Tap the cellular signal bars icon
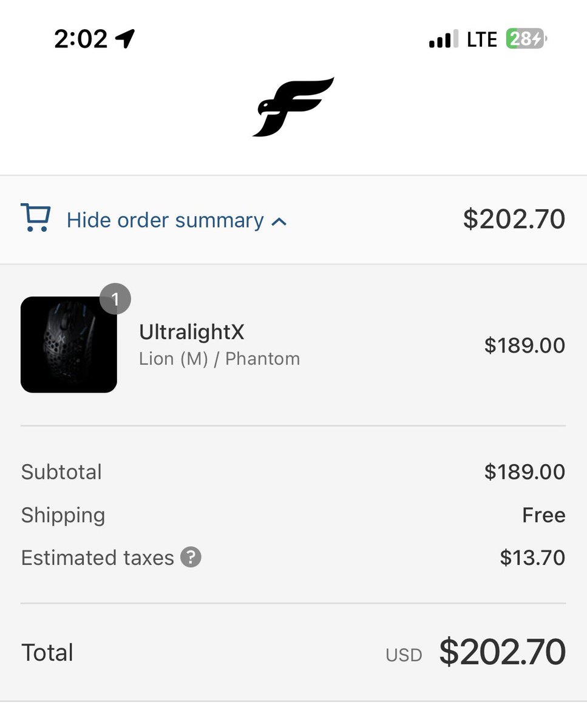The width and height of the screenshot is (587, 728). pyautogui.click(x=444, y=40)
